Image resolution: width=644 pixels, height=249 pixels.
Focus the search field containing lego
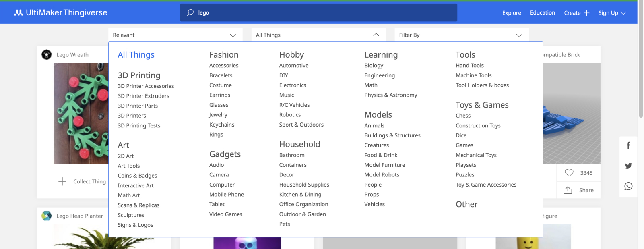tap(322, 12)
